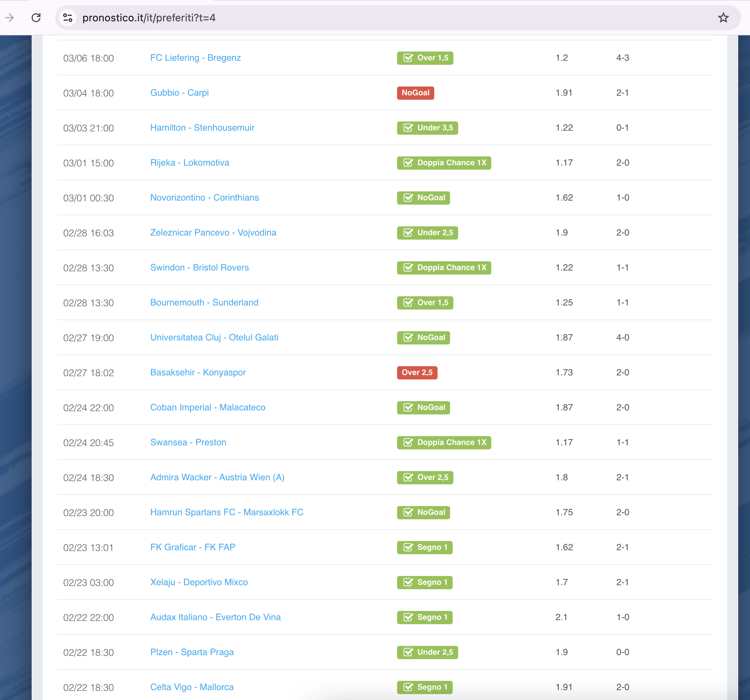Click checkmark on Rijeka Doppia Chance 1X badge
The width and height of the screenshot is (750, 700).
click(x=408, y=163)
